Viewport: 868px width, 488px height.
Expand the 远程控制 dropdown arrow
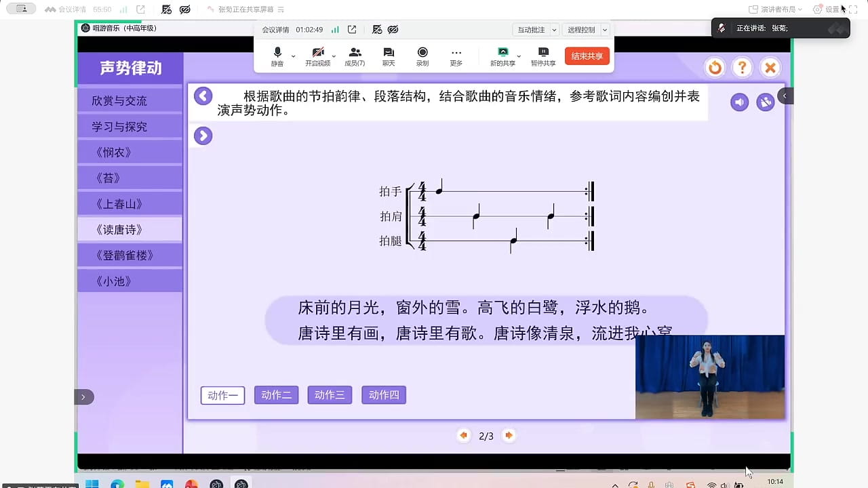point(605,30)
